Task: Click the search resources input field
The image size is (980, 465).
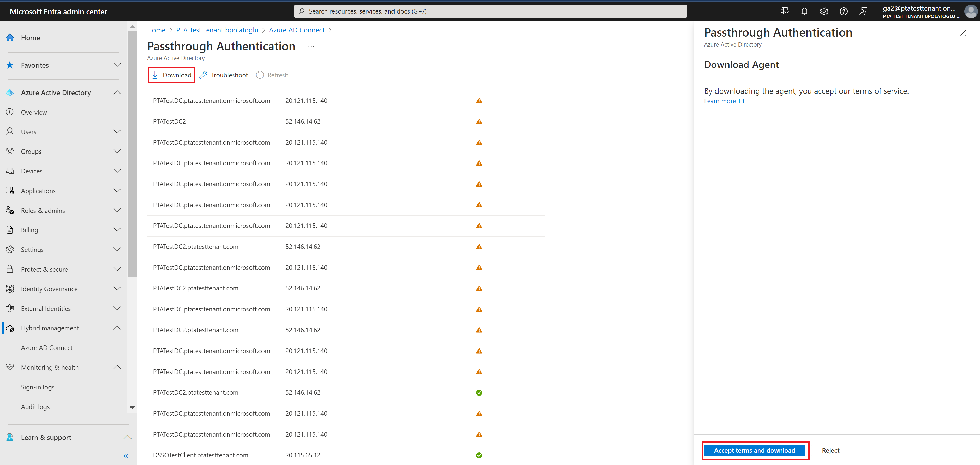Action: pyautogui.click(x=490, y=11)
